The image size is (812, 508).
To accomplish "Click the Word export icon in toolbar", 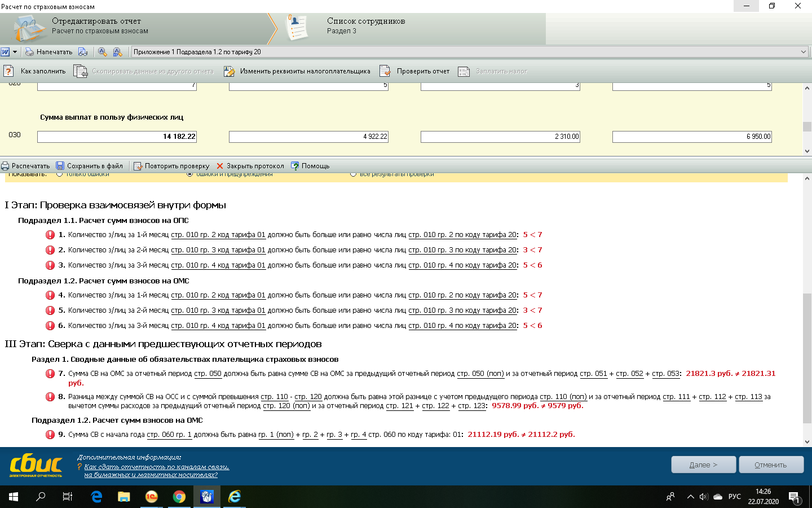I will click(5, 52).
